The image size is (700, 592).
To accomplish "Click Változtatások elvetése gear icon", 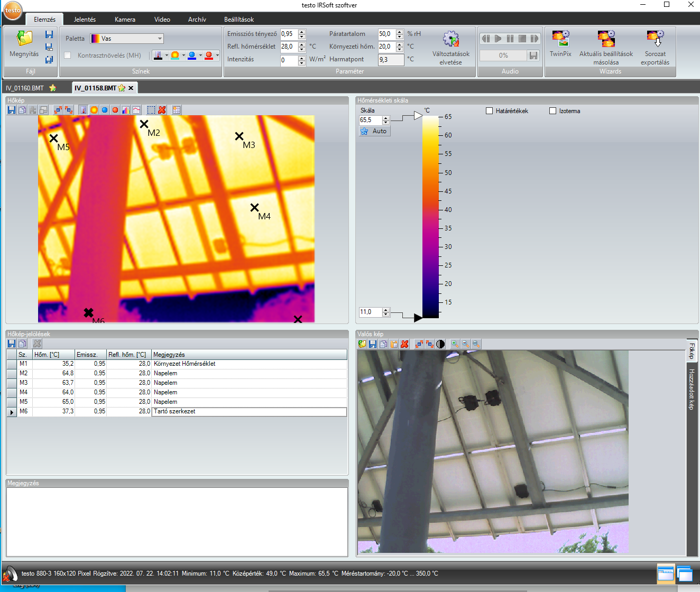I will (450, 39).
